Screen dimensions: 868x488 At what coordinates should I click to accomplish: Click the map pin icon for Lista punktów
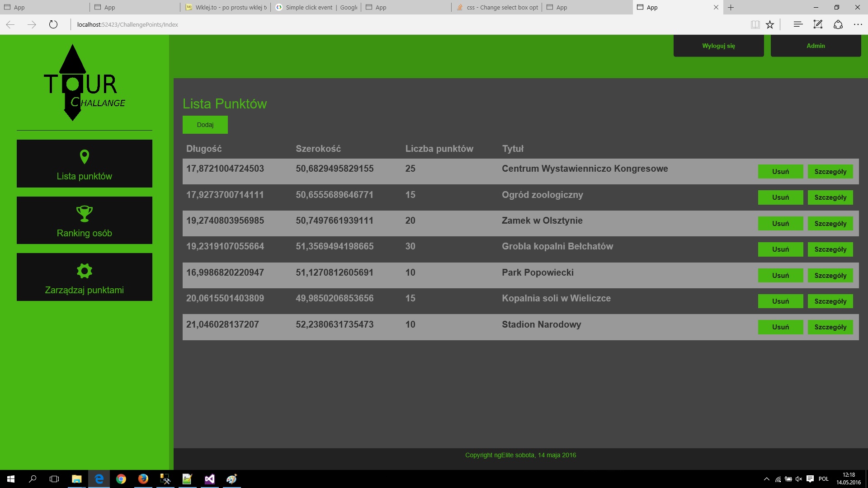[84, 157]
